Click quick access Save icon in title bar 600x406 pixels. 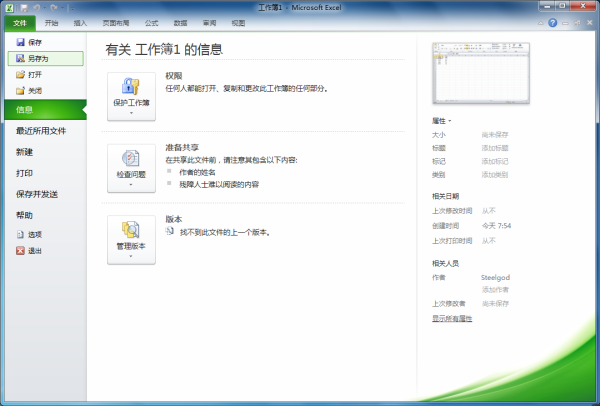[24, 8]
